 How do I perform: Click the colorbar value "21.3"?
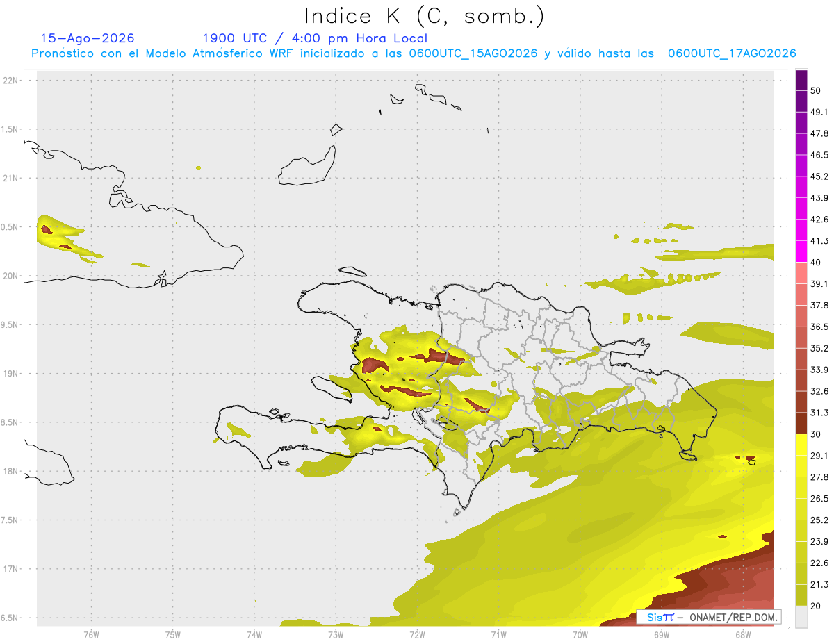[819, 585]
